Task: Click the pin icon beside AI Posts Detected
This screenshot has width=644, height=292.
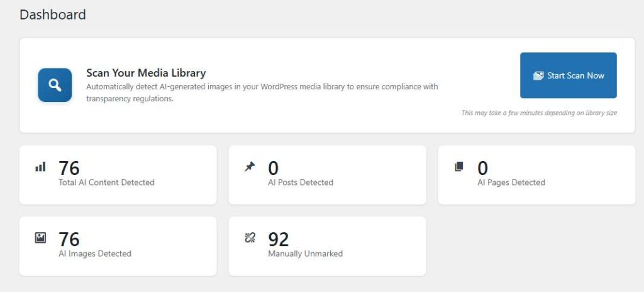Action: click(x=250, y=167)
